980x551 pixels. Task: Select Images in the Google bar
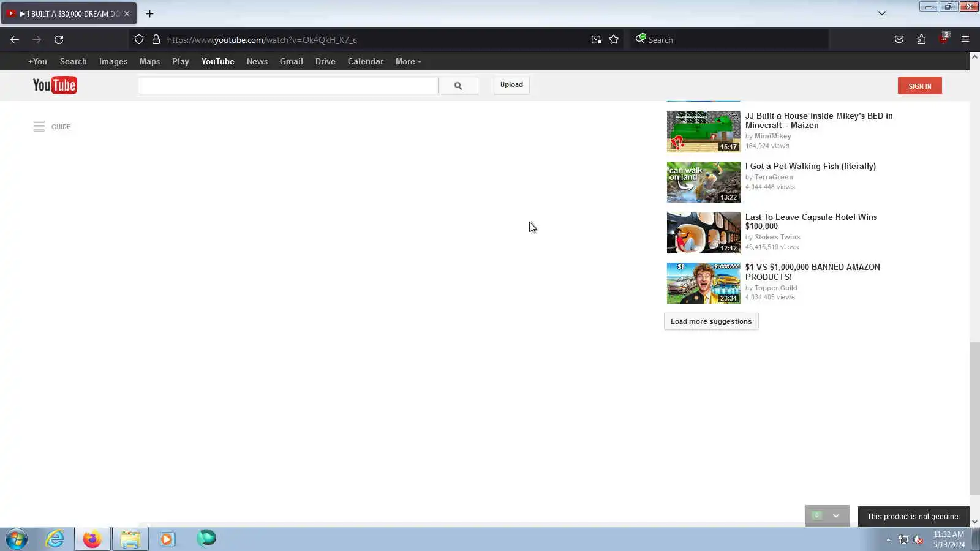point(113,61)
